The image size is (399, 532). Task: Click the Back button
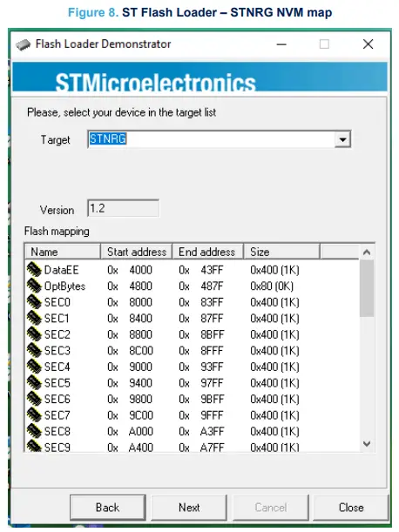click(x=108, y=508)
